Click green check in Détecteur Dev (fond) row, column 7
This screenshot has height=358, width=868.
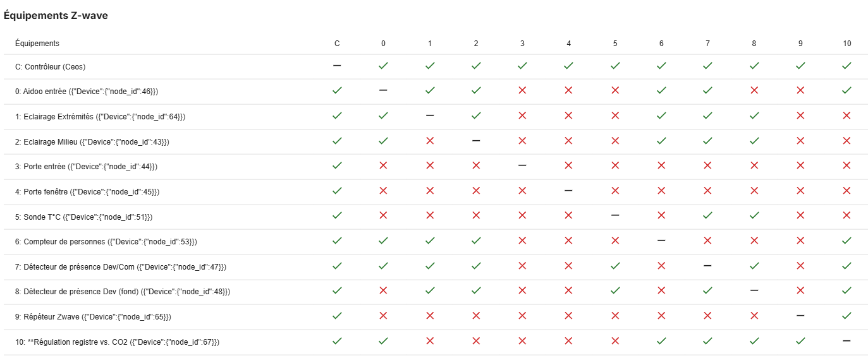tap(707, 290)
